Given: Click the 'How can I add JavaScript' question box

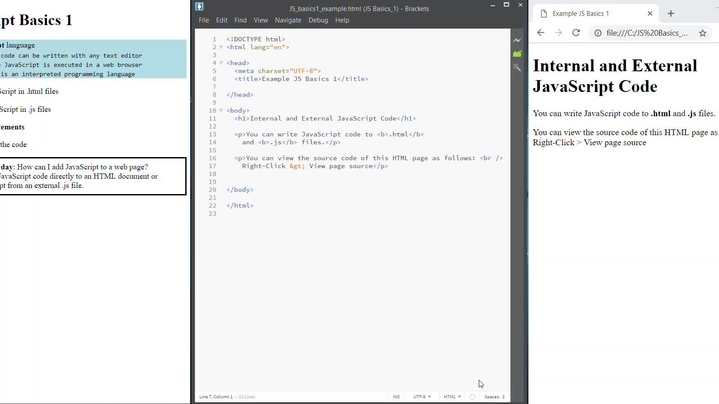Looking at the screenshot, I should (93, 176).
